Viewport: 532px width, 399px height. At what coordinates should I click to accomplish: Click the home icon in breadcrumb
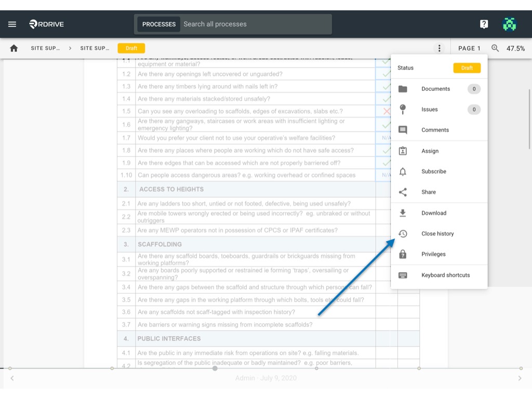[14, 48]
